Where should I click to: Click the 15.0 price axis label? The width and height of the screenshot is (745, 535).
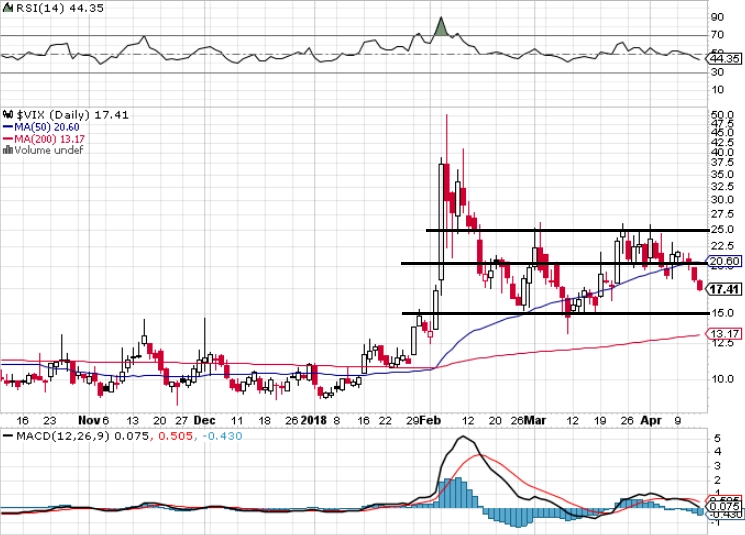click(x=722, y=313)
